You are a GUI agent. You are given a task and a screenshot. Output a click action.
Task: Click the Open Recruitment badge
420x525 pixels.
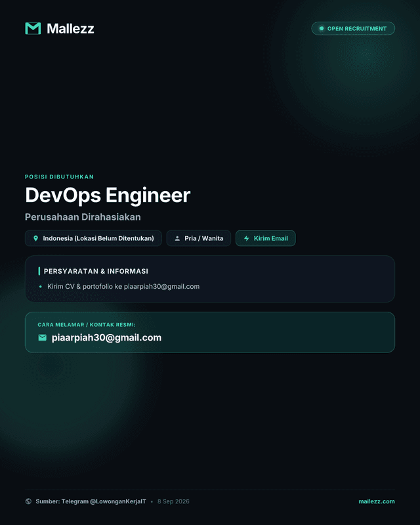(353, 28)
